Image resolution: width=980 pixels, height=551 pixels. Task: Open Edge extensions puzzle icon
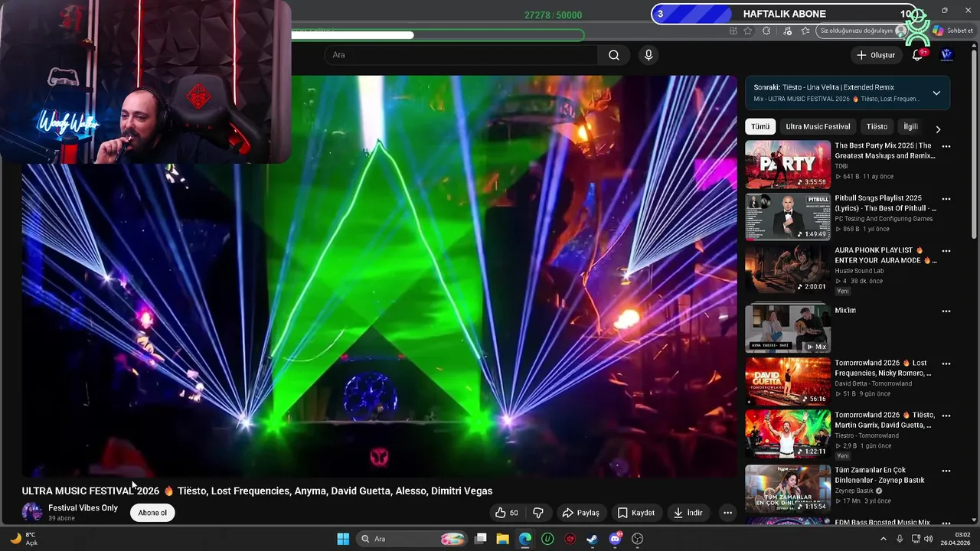pyautogui.click(x=767, y=31)
